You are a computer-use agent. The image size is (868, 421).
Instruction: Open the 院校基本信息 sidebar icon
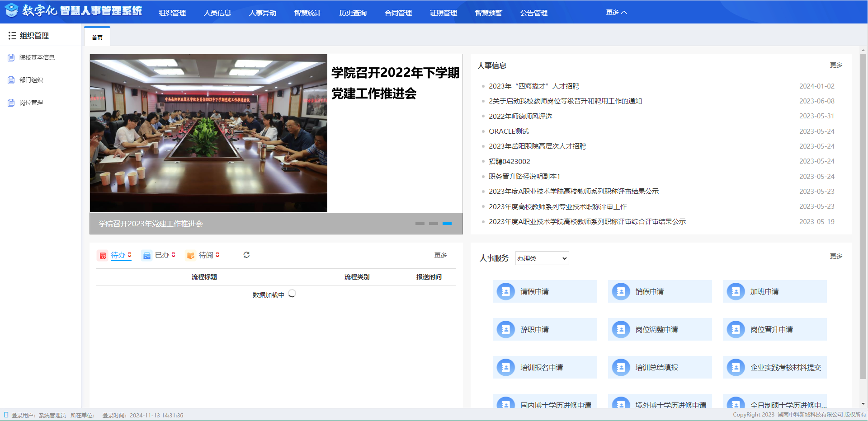(11, 57)
